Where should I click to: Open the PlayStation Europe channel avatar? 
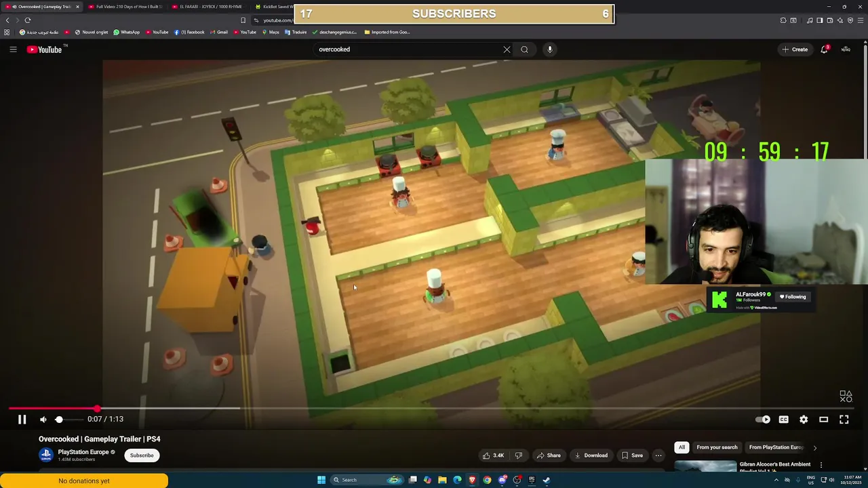(x=46, y=455)
